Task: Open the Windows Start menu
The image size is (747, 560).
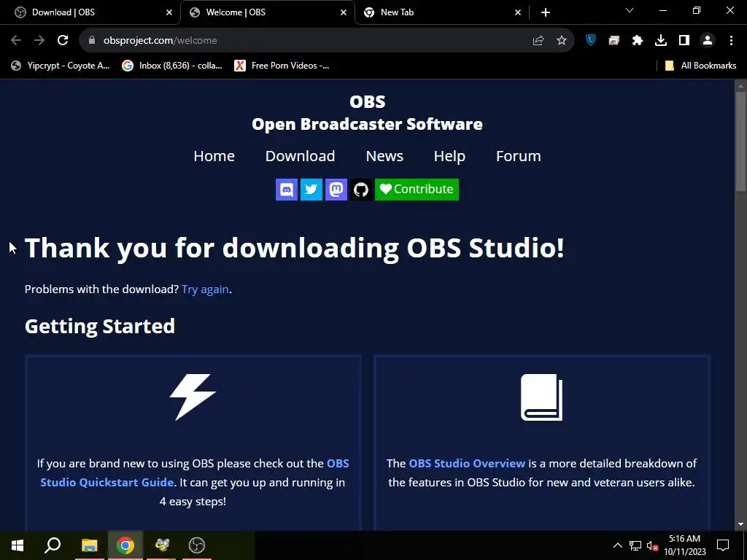Action: (x=18, y=545)
